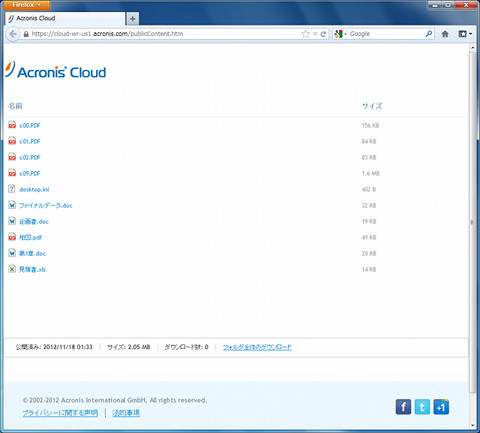Click the unknown file icon beside desktop.ini
Viewport: 480px width, 433px height.
click(x=12, y=189)
